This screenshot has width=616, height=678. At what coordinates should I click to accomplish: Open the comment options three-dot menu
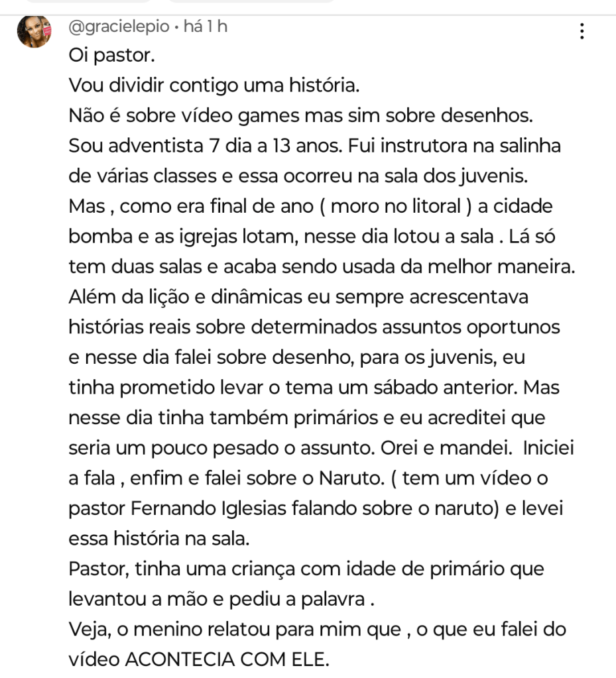tap(582, 32)
